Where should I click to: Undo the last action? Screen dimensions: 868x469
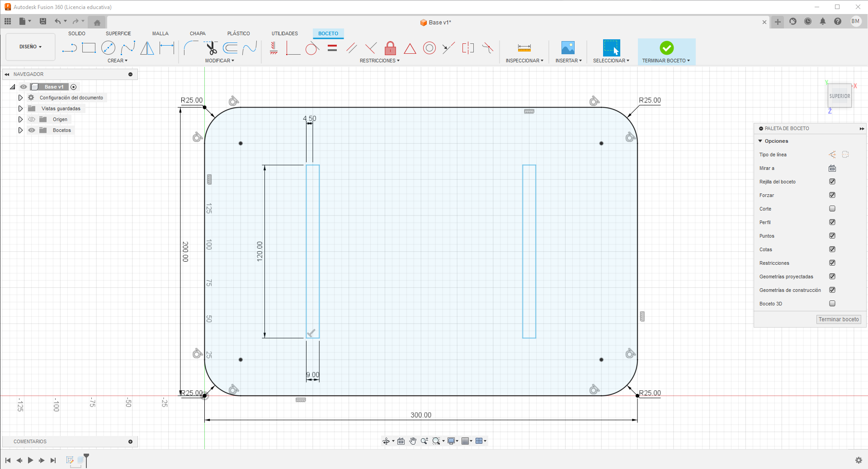tap(57, 21)
